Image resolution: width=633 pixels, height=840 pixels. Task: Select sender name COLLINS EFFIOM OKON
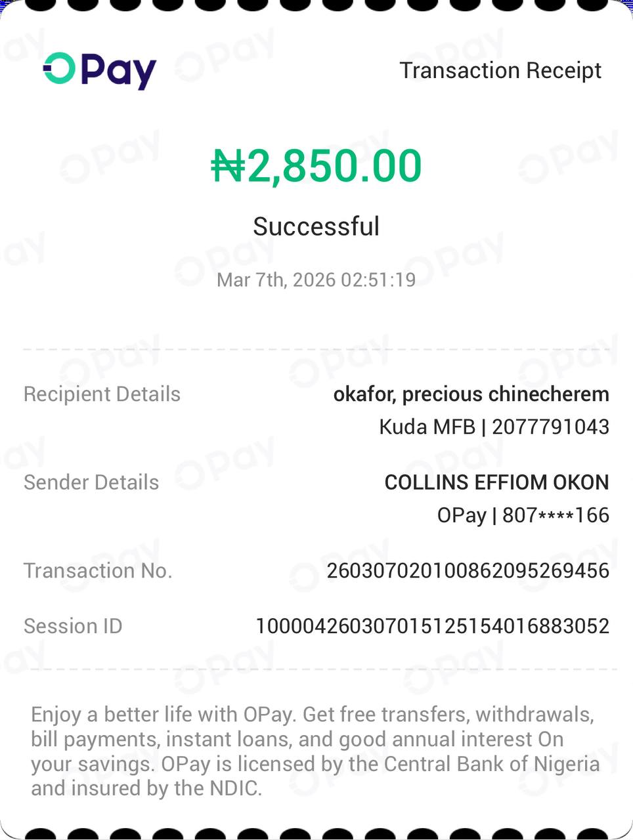(496, 482)
